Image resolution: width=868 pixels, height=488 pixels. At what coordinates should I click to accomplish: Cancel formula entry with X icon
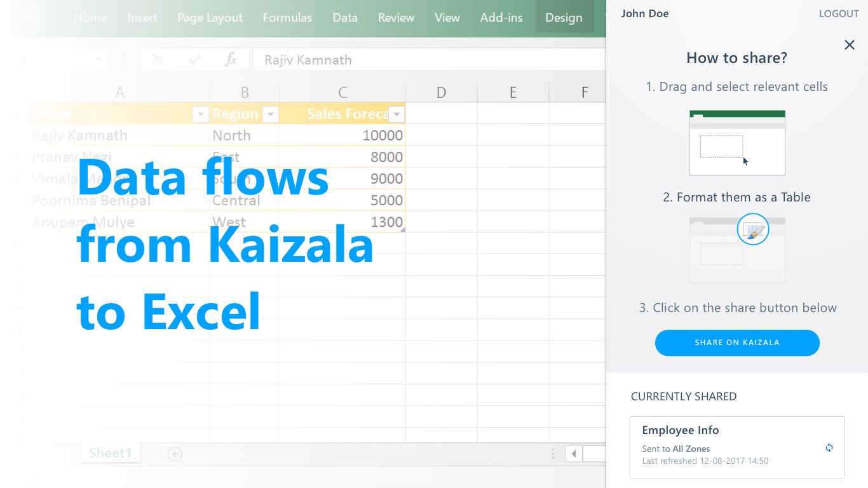click(x=158, y=60)
